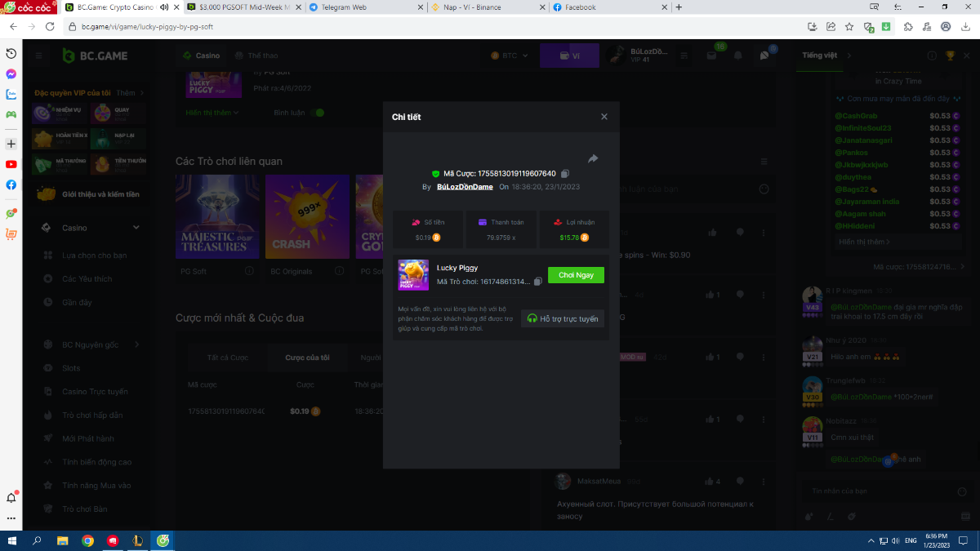Open Messenger in the browser sidebar
The height and width of the screenshot is (551, 980).
[x=11, y=73]
